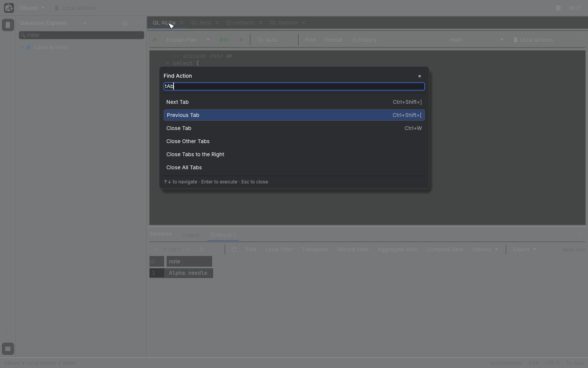The image size is (588, 368).
Task: Toggle the result grid select-all checkbox
Action: (152, 261)
